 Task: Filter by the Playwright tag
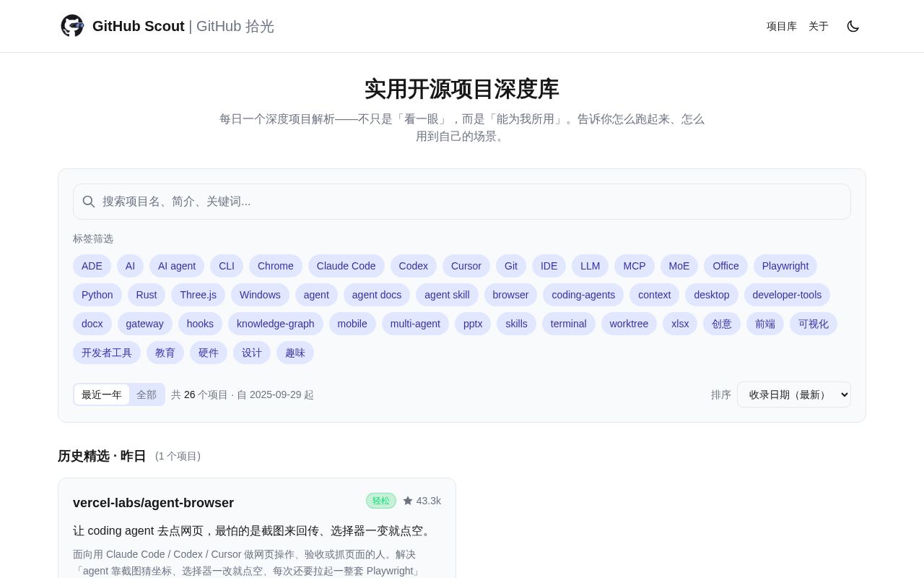785,266
